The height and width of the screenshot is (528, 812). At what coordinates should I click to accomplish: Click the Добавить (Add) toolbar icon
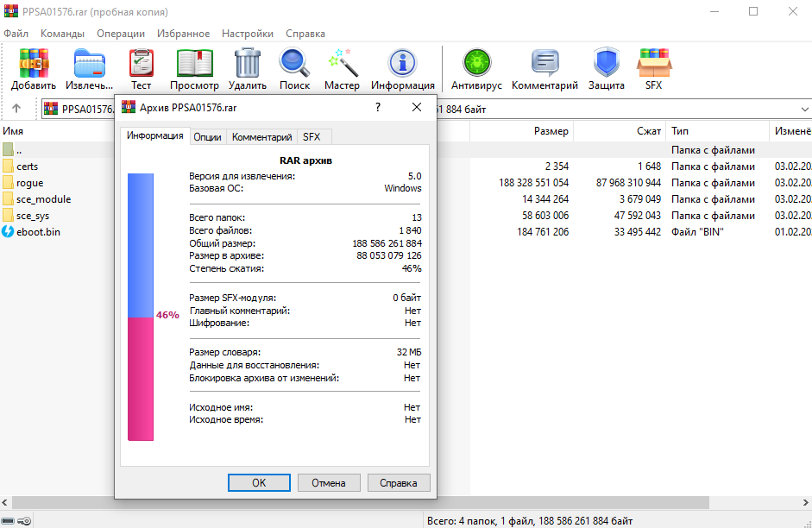click(34, 64)
